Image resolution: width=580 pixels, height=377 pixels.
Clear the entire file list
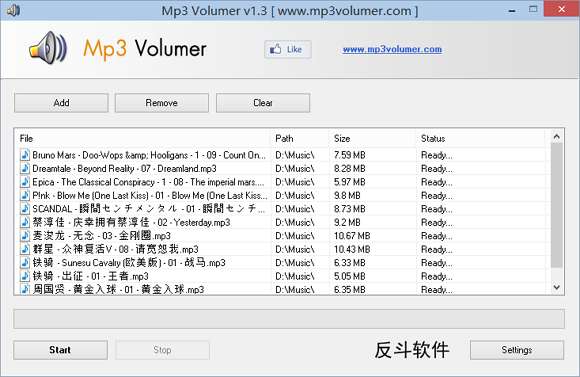point(263,103)
